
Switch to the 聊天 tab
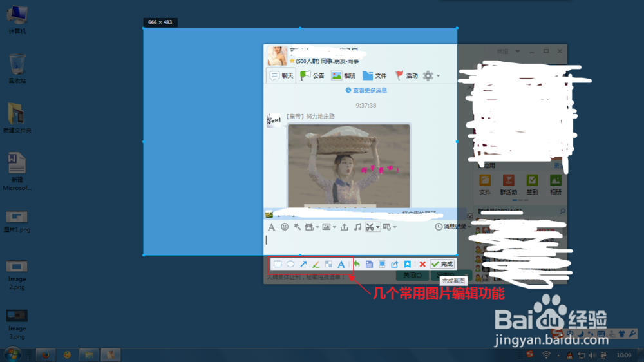click(281, 75)
